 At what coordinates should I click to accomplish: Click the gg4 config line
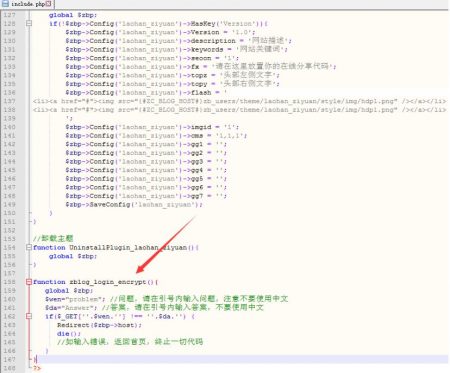click(146, 170)
